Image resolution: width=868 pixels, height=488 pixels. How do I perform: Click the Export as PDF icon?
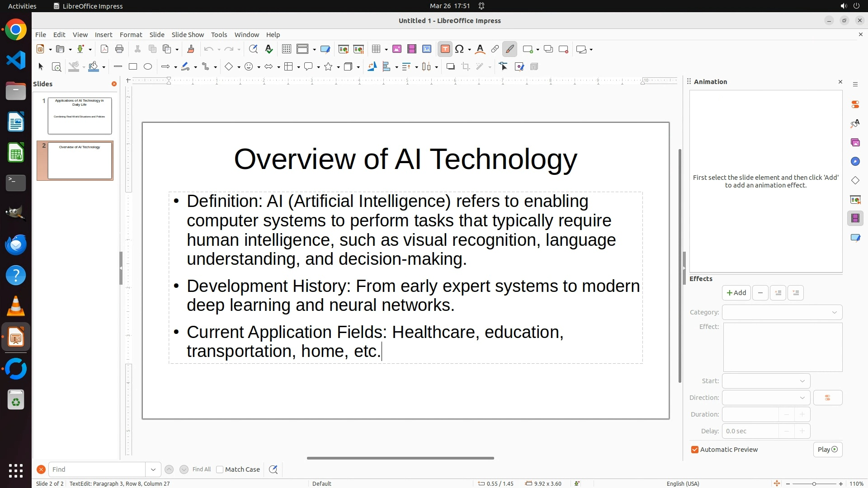104,49
